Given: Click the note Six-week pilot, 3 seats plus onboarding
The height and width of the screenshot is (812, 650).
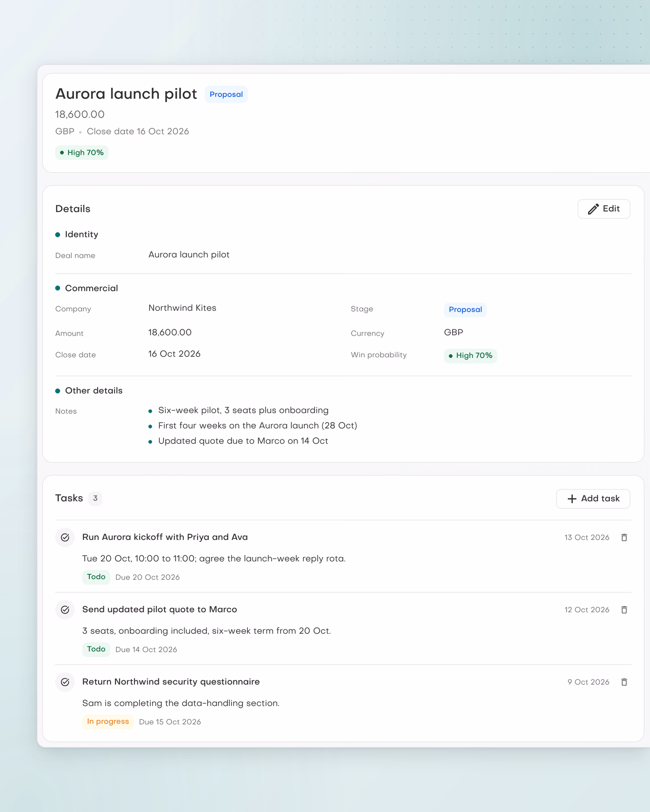Looking at the screenshot, I should pos(243,411).
